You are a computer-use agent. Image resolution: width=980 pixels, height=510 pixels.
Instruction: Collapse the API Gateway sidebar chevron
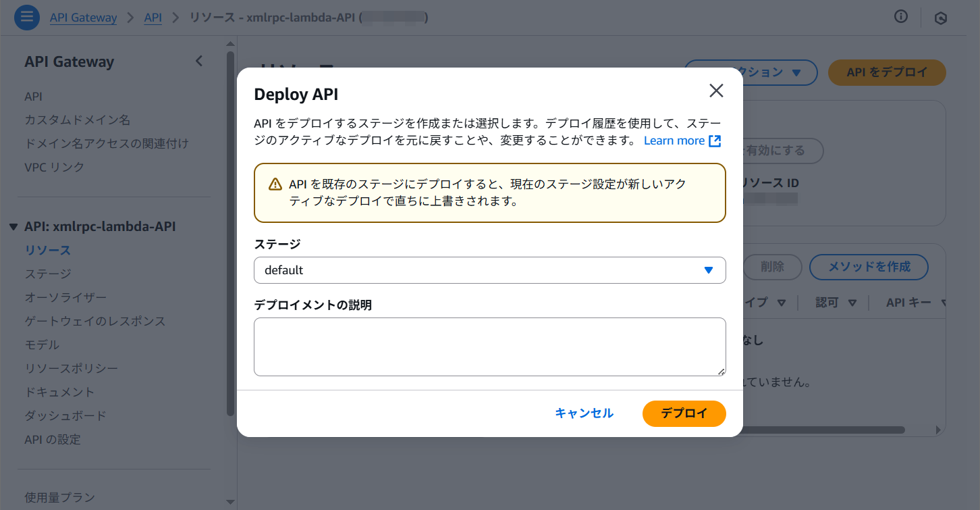click(x=198, y=61)
